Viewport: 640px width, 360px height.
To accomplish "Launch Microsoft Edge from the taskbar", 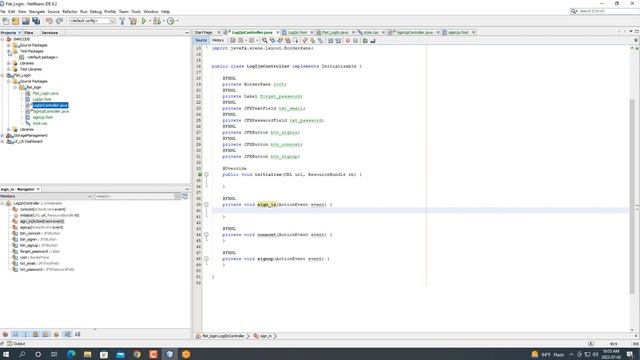I will pos(71,354).
